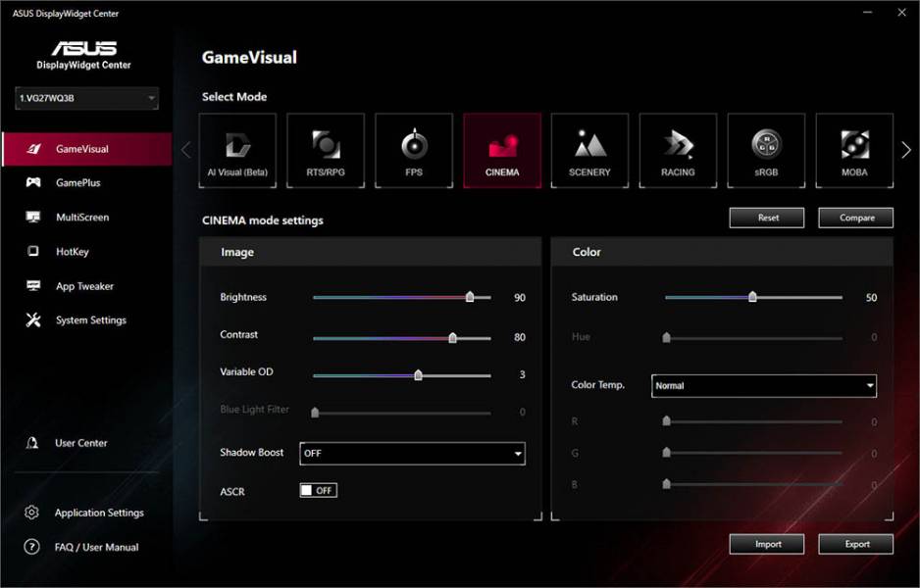Click the HotKey square icon
The image size is (920, 588).
click(33, 251)
